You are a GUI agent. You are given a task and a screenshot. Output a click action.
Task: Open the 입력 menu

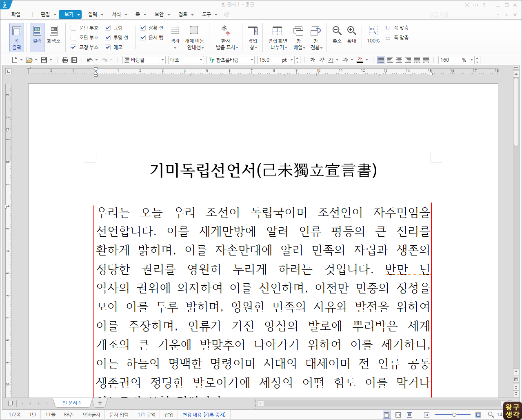click(93, 14)
